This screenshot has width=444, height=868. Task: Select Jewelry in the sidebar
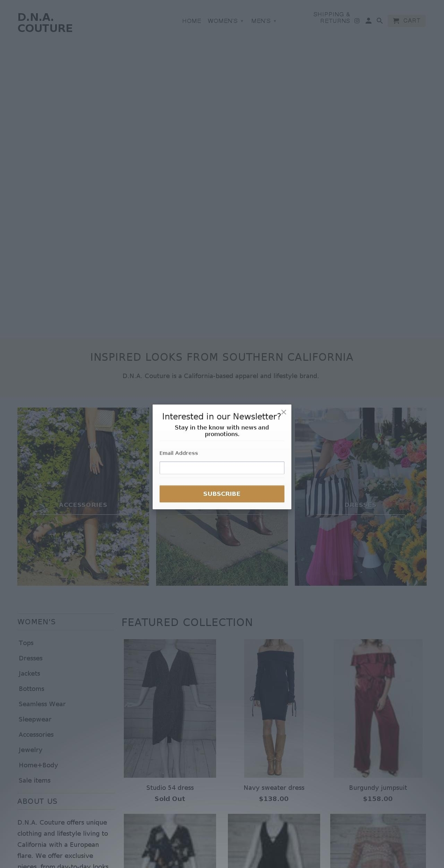pyautogui.click(x=31, y=749)
